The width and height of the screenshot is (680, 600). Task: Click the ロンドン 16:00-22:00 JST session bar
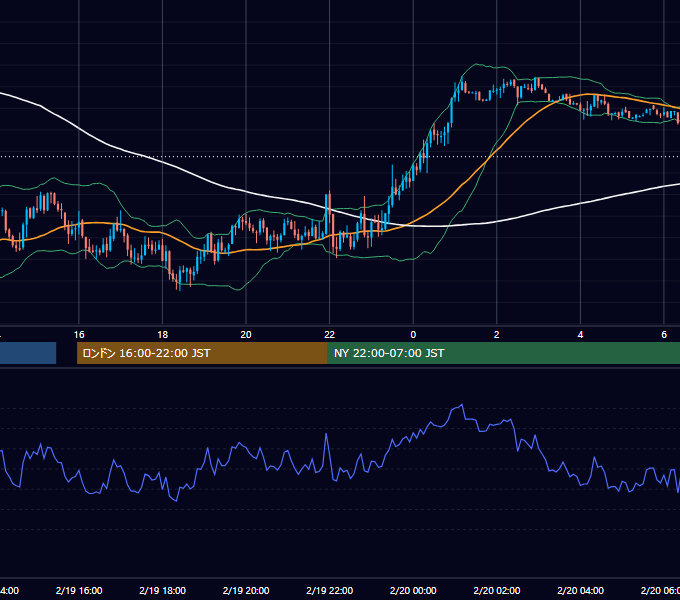pos(202,353)
